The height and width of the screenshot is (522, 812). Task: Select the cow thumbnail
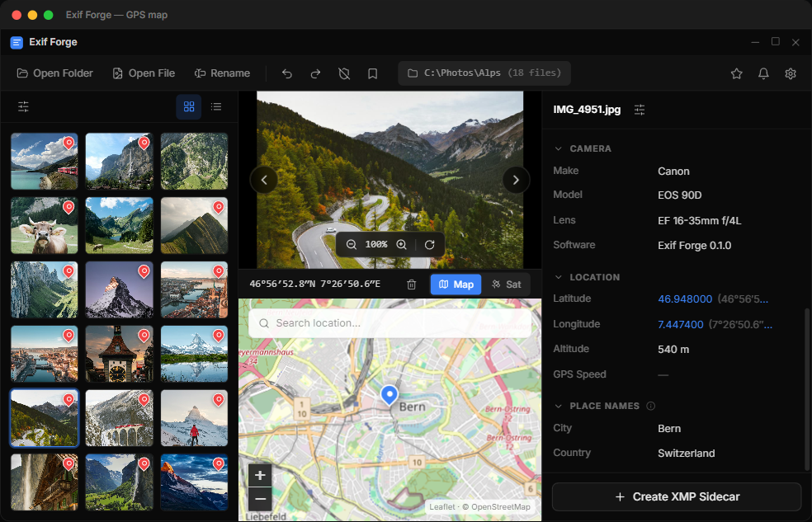44,225
